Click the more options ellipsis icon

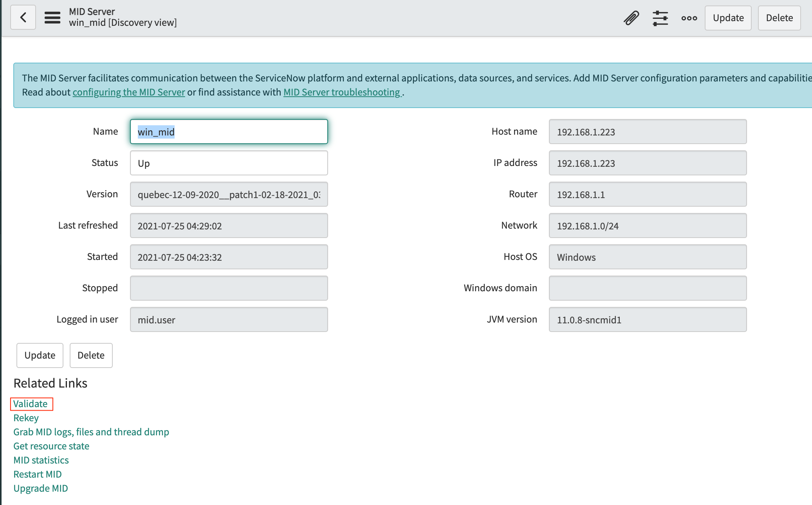689,18
